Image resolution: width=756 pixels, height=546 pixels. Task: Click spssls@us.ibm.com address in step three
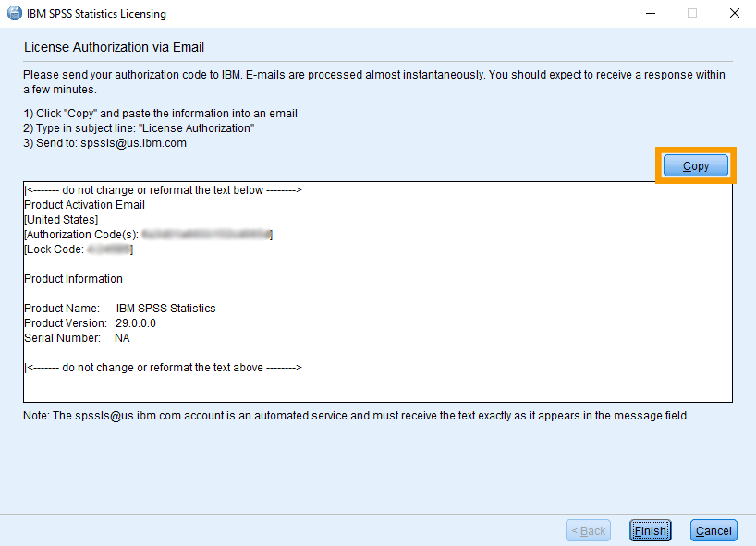point(134,143)
